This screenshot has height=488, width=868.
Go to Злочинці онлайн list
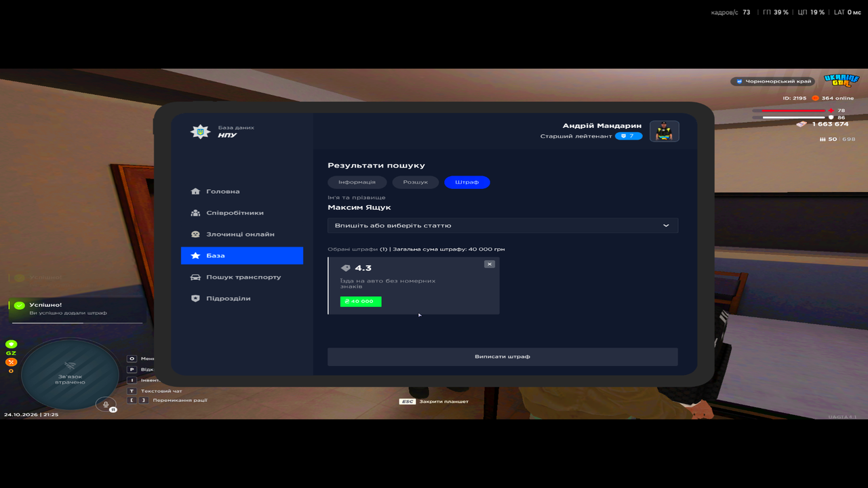tap(242, 235)
